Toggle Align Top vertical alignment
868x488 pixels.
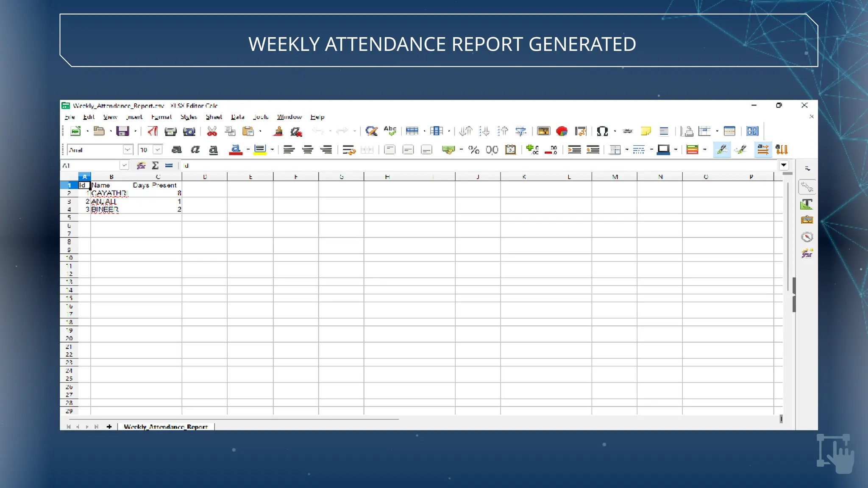click(x=389, y=150)
